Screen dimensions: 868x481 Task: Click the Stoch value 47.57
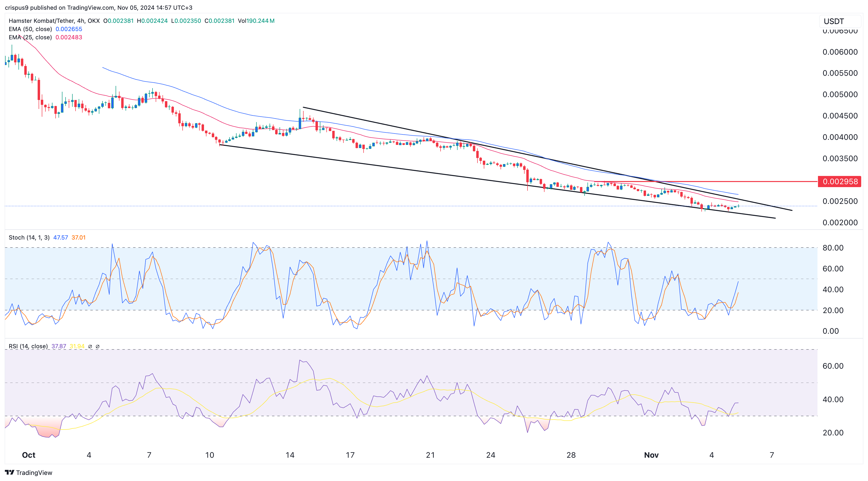click(61, 238)
